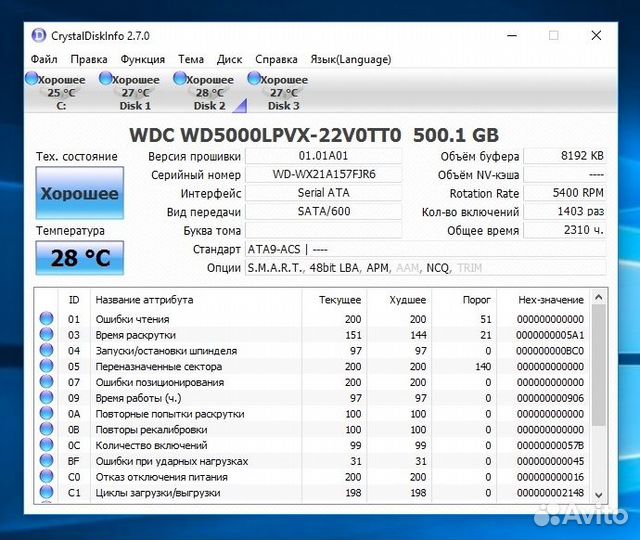Click the CrystalDiskInfo app icon in title bar
Image resolution: width=640 pixels, height=540 pixels.
(x=39, y=36)
